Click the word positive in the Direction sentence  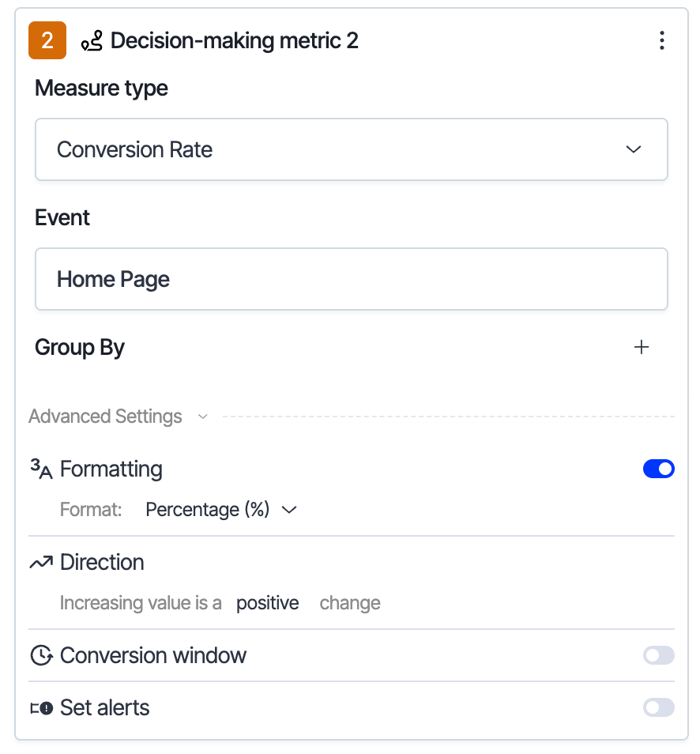[x=267, y=602]
